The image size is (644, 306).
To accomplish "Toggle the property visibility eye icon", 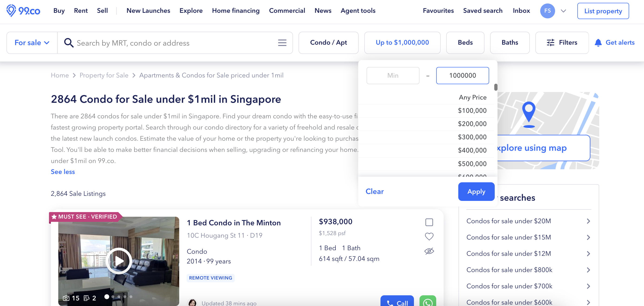I will 429,251.
